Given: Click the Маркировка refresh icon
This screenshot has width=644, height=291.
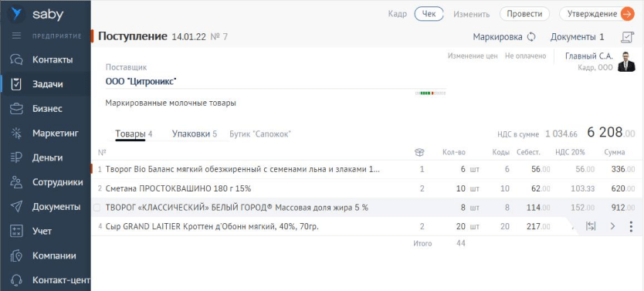Looking at the screenshot, I should (531, 37).
